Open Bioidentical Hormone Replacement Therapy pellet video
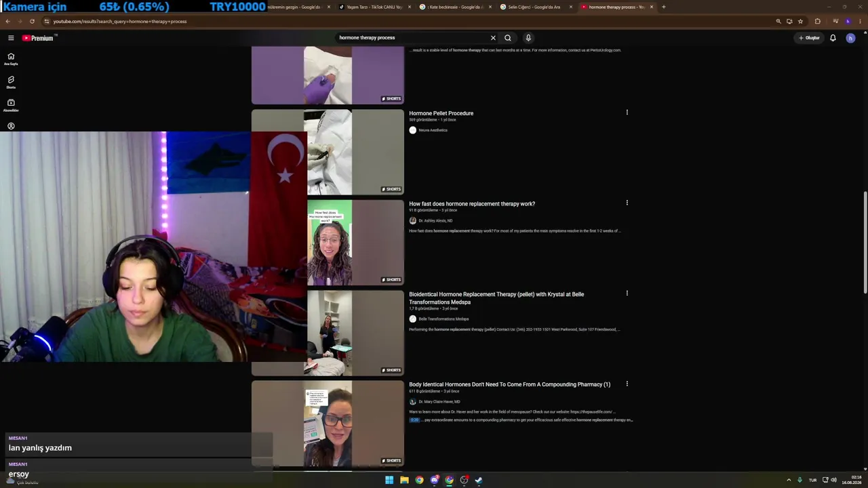The image size is (868, 488). pyautogui.click(x=496, y=298)
